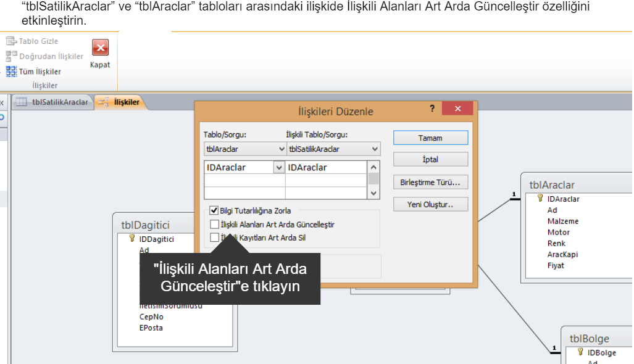
Task: Click the tblDagitici table title
Action: pos(145,225)
